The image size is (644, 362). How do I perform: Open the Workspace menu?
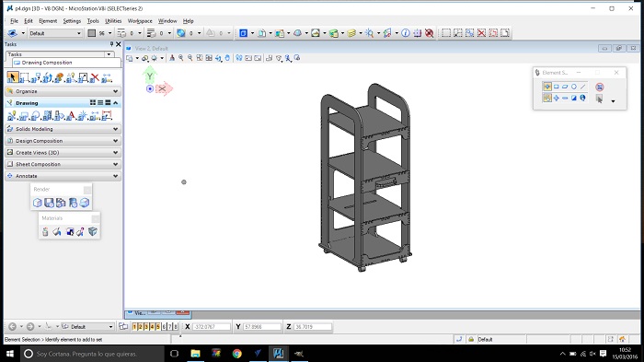click(x=140, y=21)
